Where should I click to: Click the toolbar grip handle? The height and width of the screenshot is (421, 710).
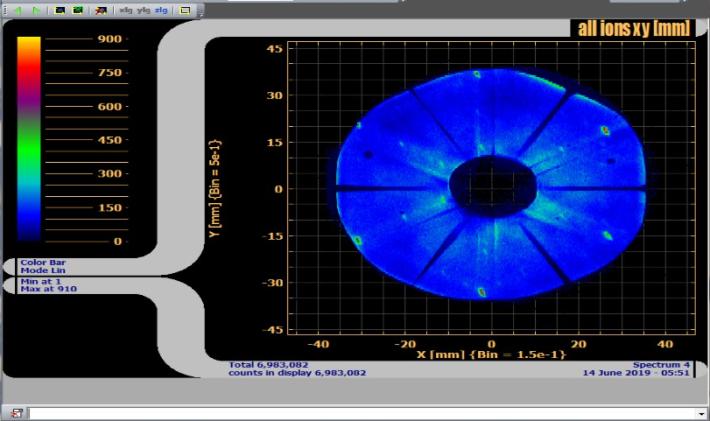pyautogui.click(x=4, y=9)
